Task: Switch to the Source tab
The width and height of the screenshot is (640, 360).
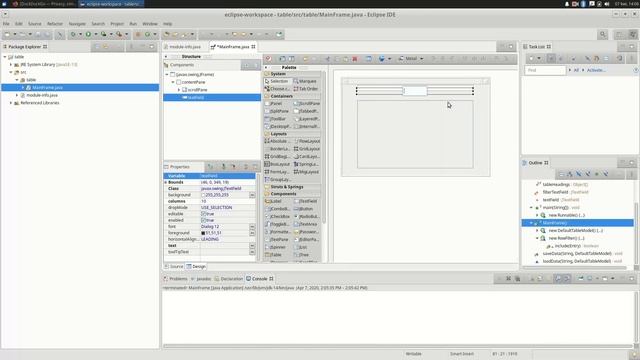Action: coord(174,267)
